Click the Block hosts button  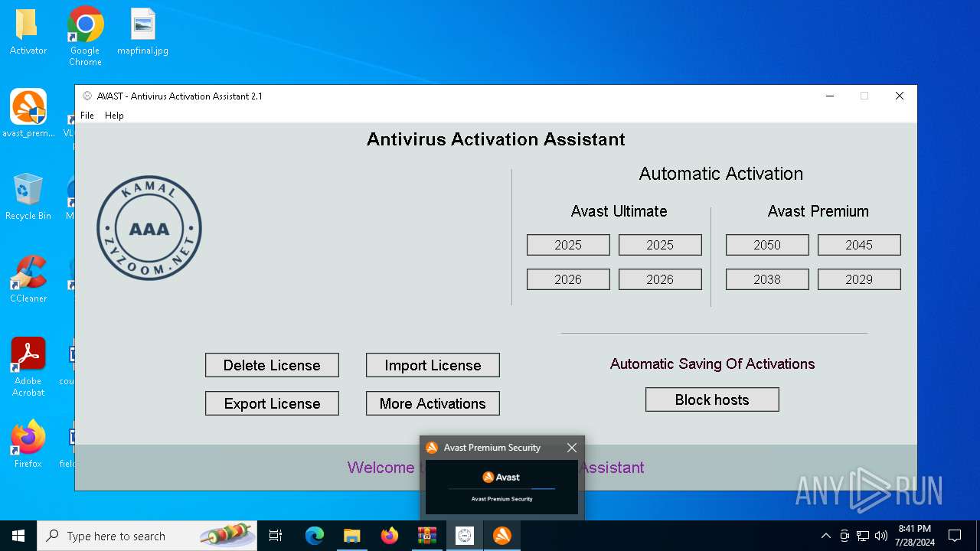tap(712, 399)
